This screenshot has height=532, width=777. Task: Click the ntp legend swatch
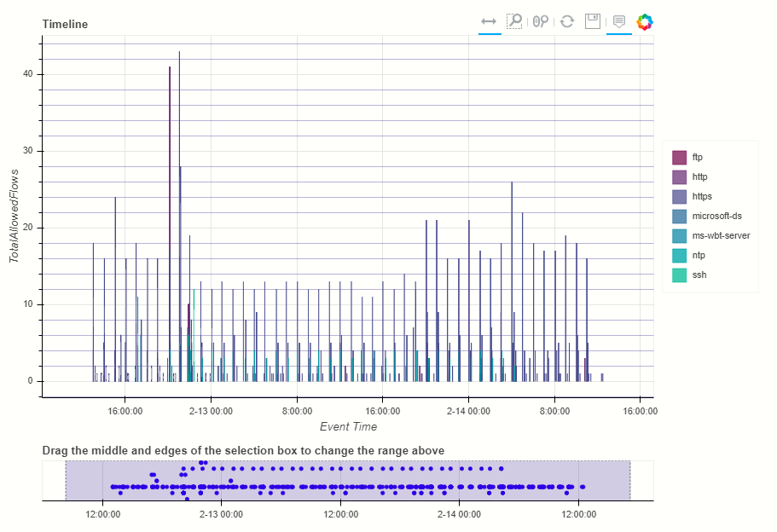680,256
